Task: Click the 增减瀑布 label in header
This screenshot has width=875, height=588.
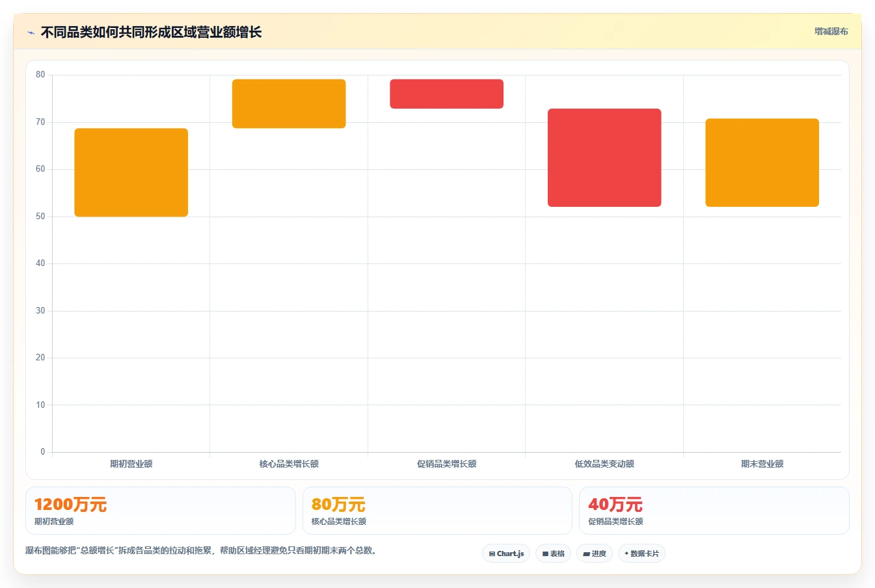Action: coord(831,31)
